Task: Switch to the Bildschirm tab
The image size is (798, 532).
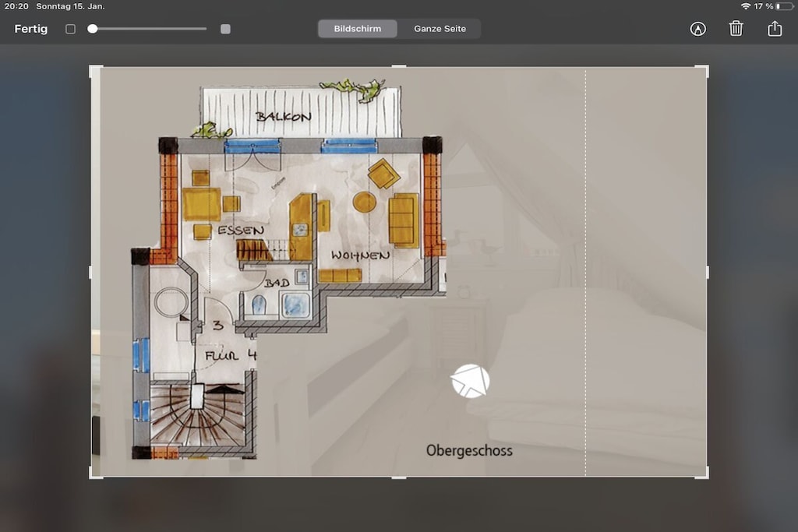Action: (x=358, y=29)
